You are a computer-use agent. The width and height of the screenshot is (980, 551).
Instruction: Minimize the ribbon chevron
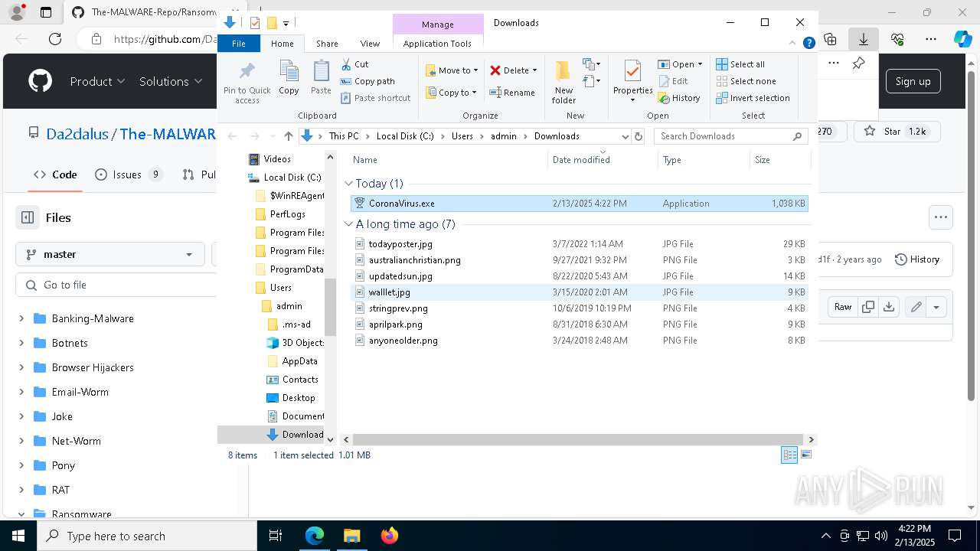pyautogui.click(x=793, y=43)
